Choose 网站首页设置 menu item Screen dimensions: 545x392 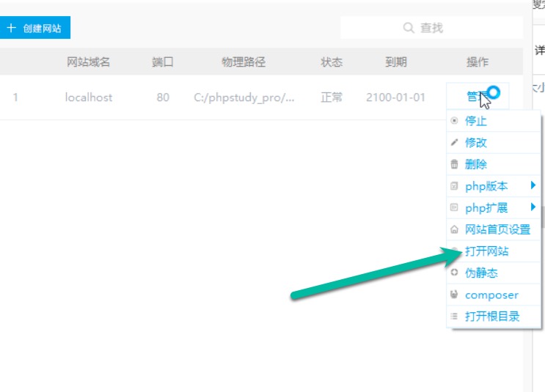pos(494,229)
